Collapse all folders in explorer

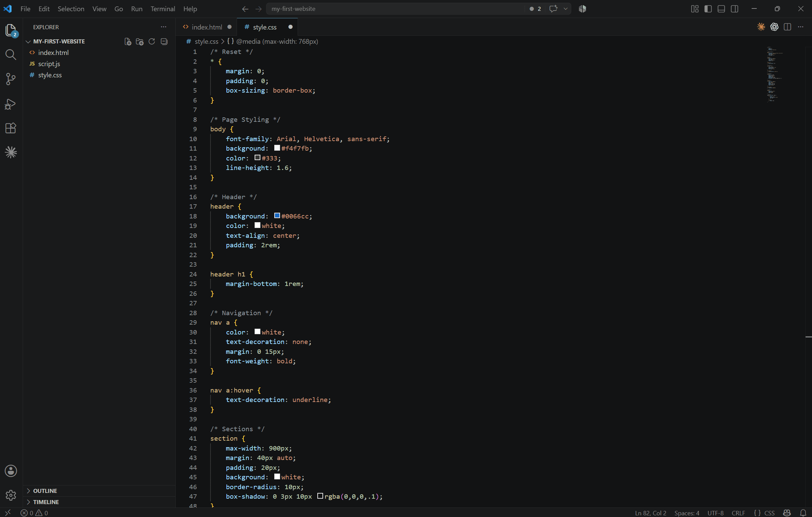click(x=164, y=41)
